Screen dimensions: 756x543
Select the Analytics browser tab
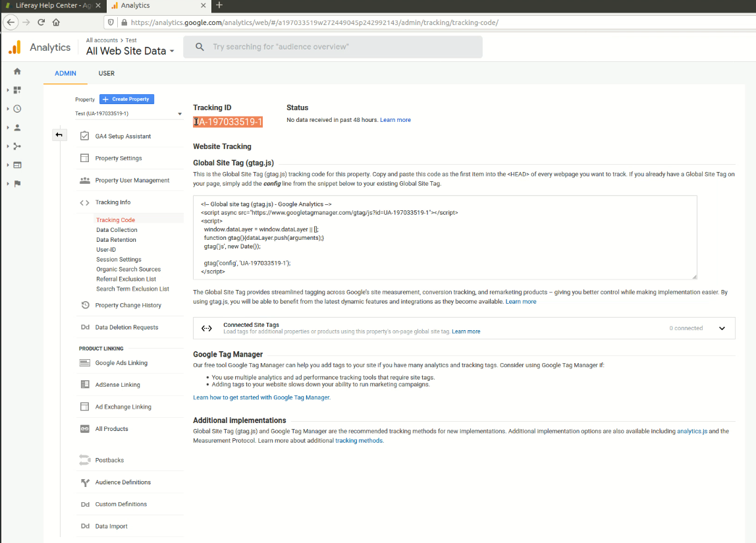point(157,6)
